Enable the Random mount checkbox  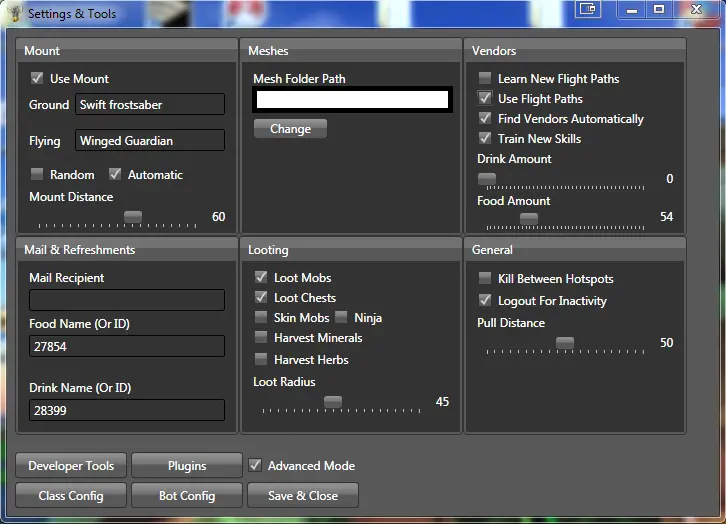coord(37,174)
